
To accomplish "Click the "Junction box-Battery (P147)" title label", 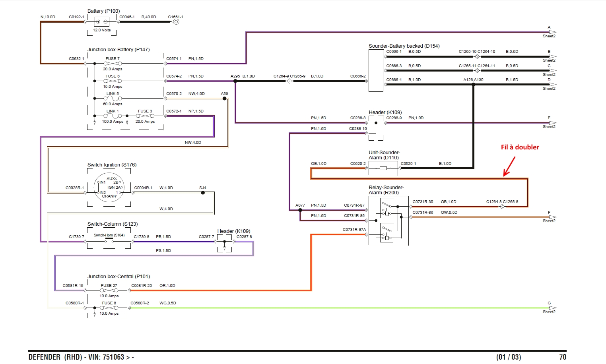I will tap(118, 50).
